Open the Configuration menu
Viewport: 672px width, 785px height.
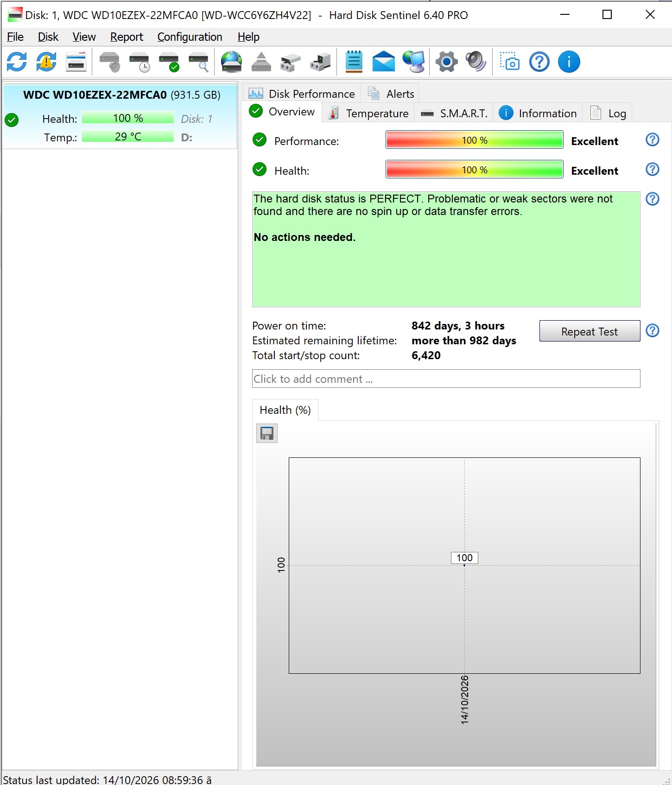(190, 37)
